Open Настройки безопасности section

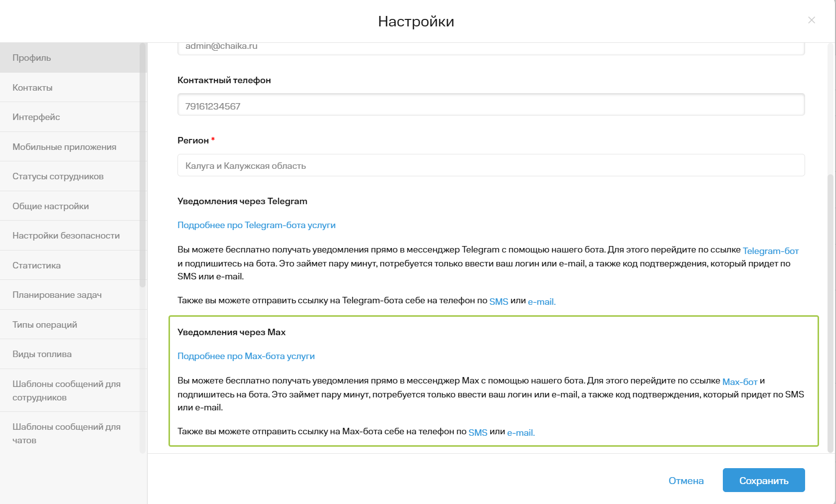coord(70,236)
